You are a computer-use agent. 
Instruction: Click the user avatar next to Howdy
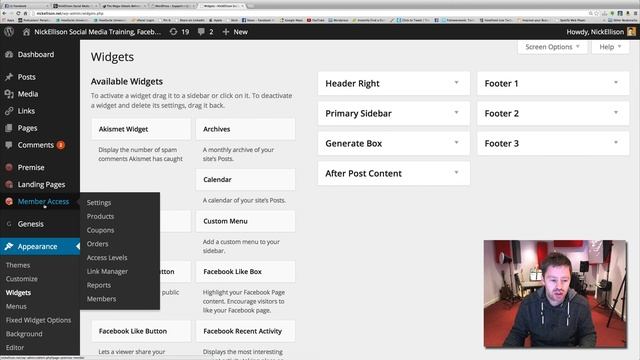click(x=631, y=31)
